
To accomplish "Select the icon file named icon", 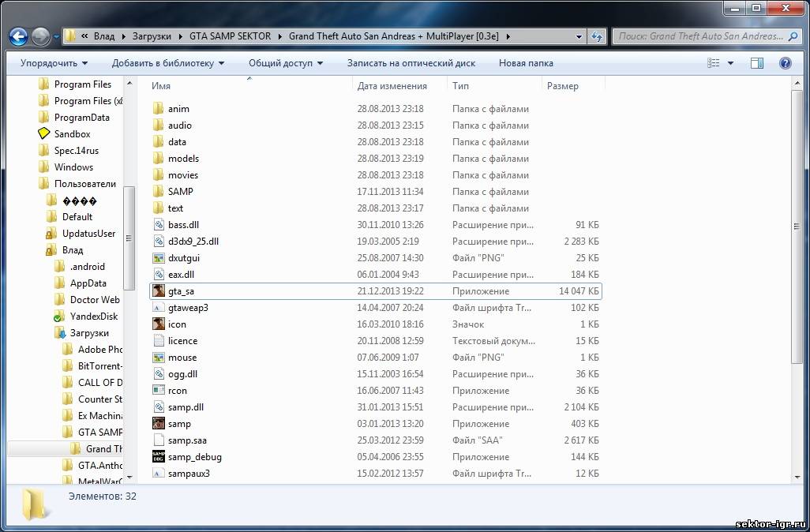I will pyautogui.click(x=159, y=324).
